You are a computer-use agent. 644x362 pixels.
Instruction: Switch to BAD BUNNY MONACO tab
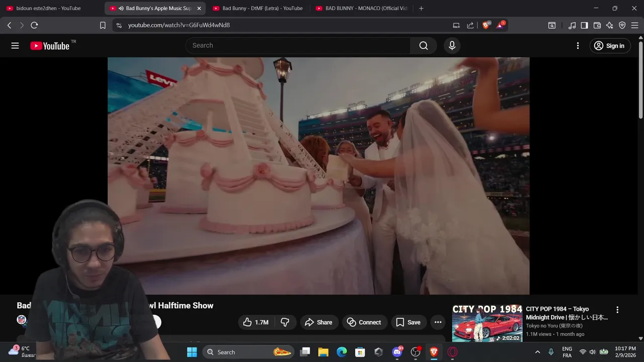[361, 8]
